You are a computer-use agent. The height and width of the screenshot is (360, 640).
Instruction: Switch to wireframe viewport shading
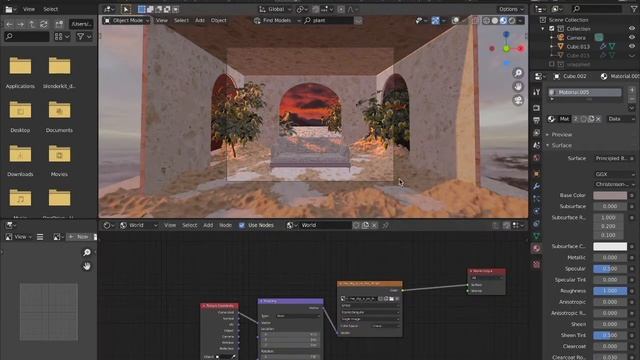coord(486,20)
